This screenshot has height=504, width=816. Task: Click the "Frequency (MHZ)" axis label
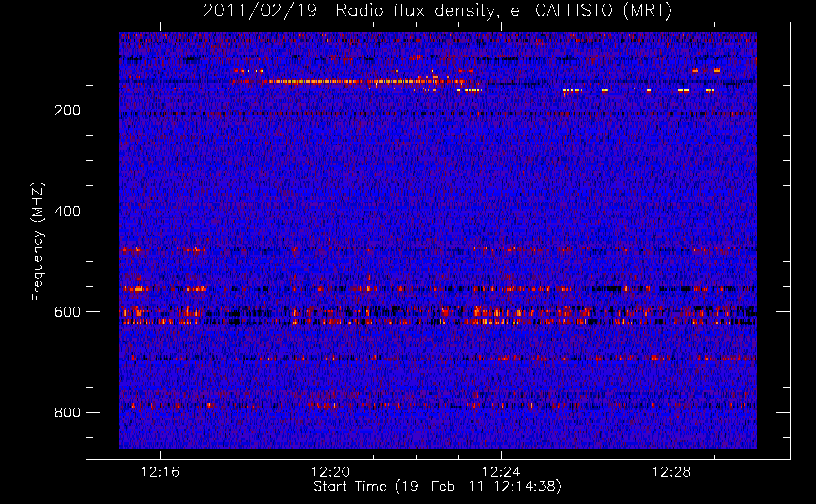(37, 241)
